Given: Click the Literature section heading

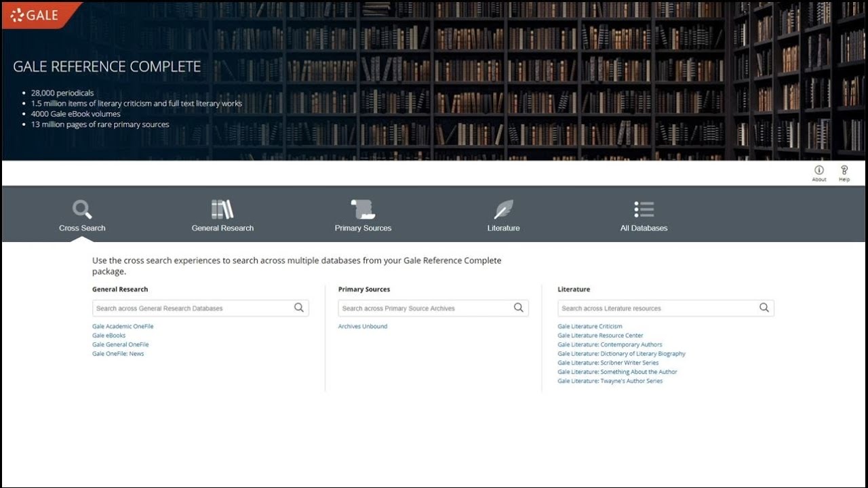Looking at the screenshot, I should [574, 289].
